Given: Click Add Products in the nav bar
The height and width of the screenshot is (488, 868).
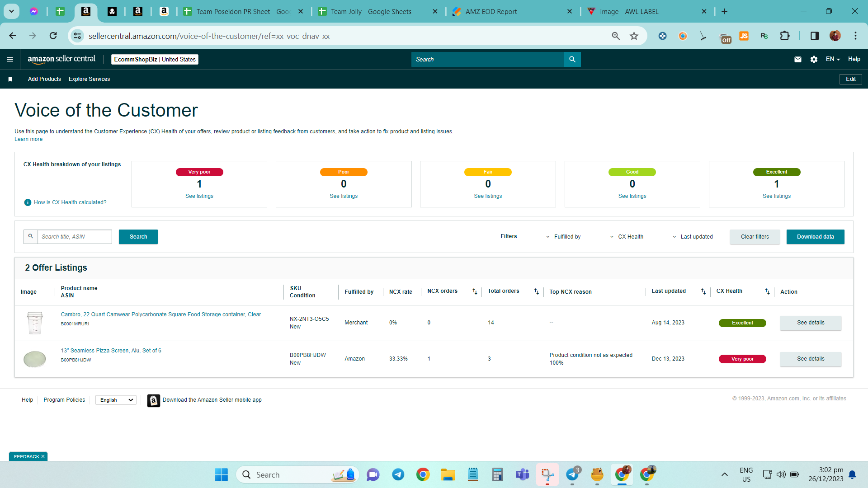Looking at the screenshot, I should [44, 79].
